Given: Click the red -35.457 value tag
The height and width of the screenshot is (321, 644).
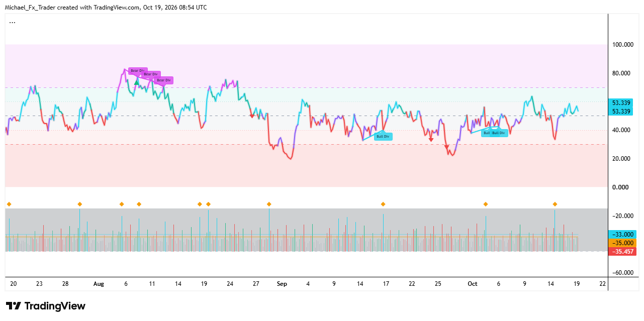Looking at the screenshot, I should 622,251.
